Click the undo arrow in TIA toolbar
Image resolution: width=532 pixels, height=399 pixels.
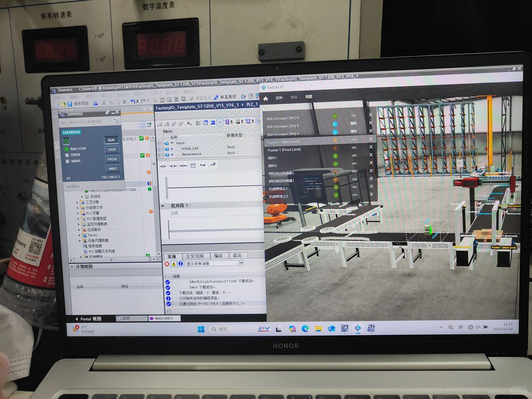pyautogui.click(x=133, y=102)
